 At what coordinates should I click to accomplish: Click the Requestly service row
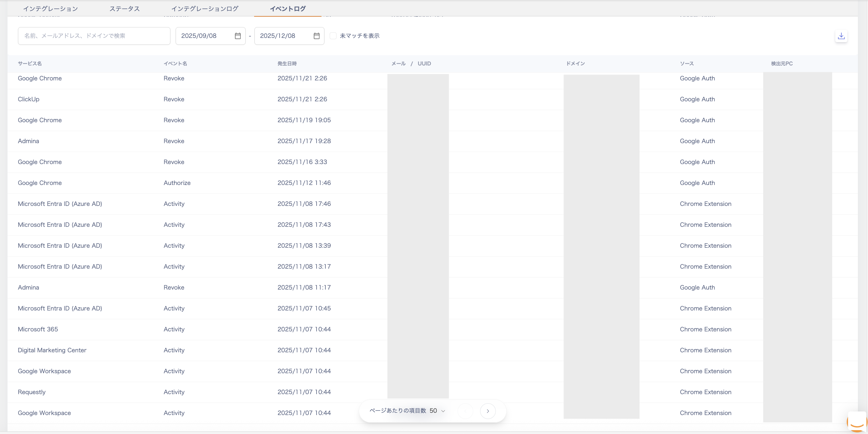tap(32, 392)
